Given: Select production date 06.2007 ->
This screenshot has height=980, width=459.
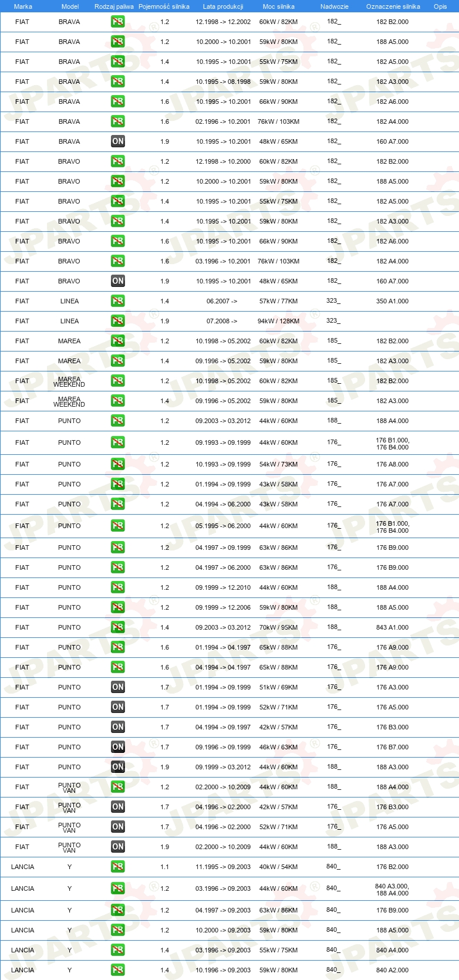Looking at the screenshot, I should click(222, 301).
